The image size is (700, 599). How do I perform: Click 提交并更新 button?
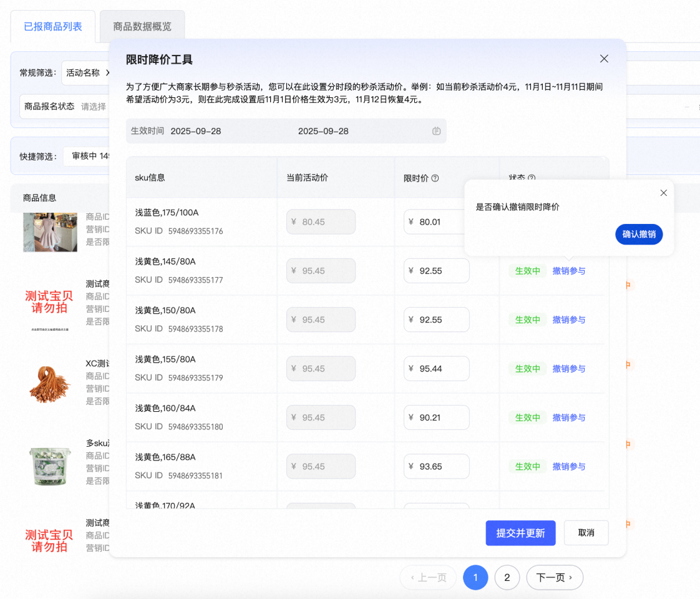click(520, 533)
